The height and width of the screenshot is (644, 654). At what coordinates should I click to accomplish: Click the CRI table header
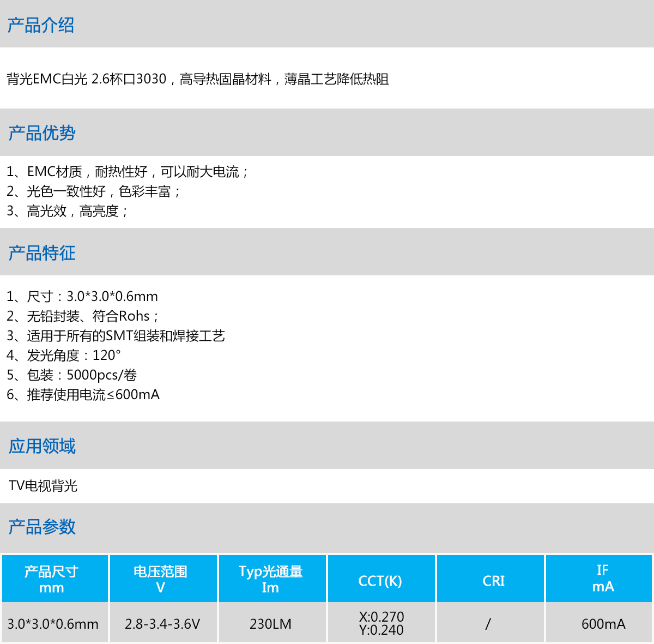point(490,579)
